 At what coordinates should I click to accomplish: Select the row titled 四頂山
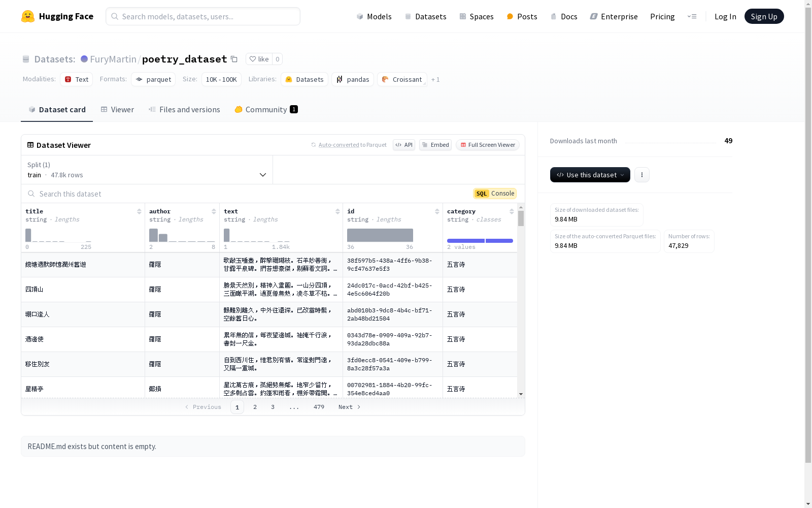269,290
